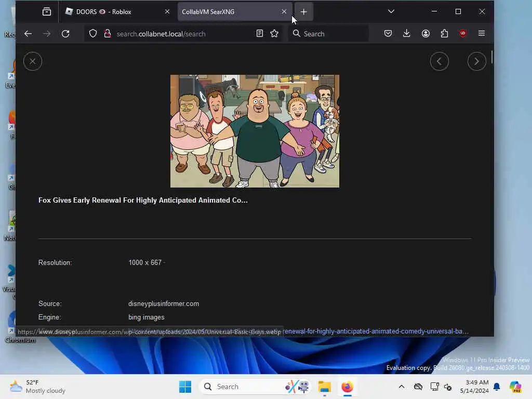This screenshot has height=399, width=532.
Task: Open File Explorer from taskbar
Action: point(324,387)
